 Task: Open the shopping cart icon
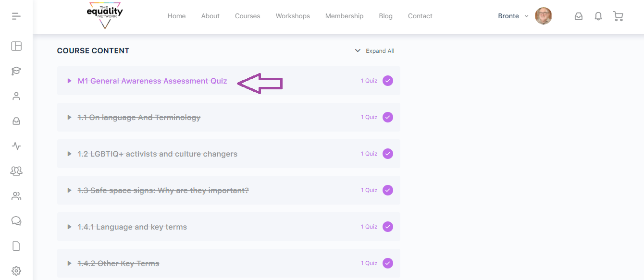click(618, 16)
